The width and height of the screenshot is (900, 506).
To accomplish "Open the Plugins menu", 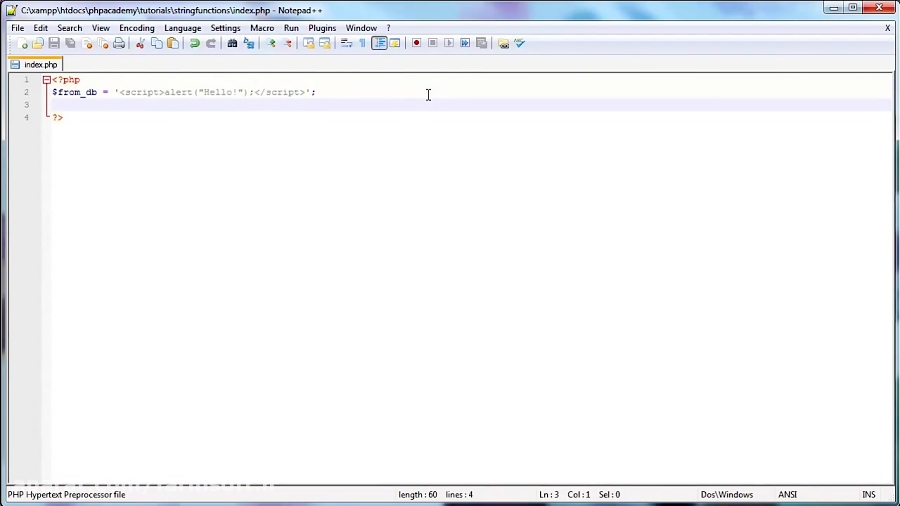I will pos(322,28).
